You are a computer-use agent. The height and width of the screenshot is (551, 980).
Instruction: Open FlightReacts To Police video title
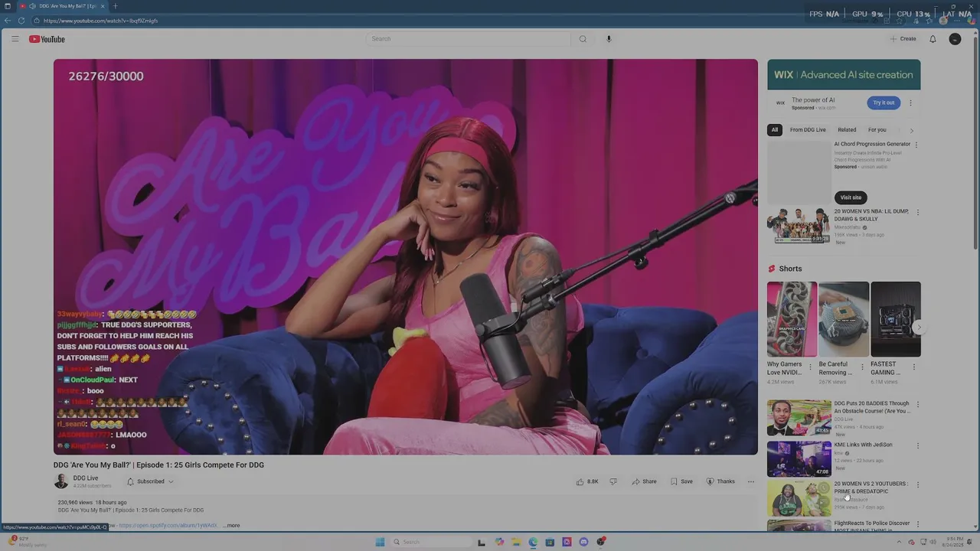click(872, 527)
